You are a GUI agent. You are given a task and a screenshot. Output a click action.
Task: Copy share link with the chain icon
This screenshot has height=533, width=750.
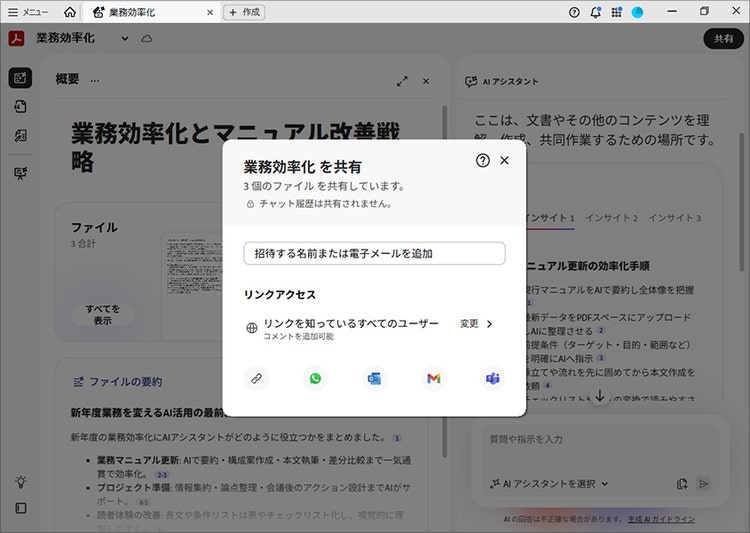pyautogui.click(x=256, y=378)
